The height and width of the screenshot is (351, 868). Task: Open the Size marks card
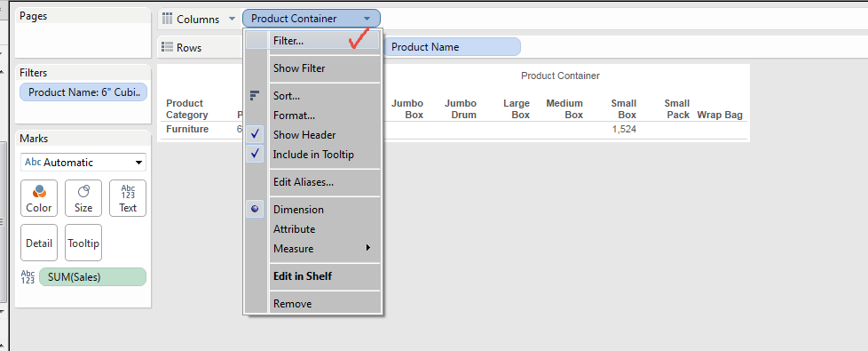coord(83,198)
